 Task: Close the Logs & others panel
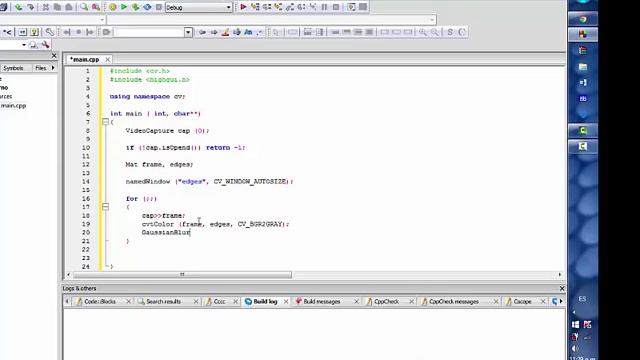562,289
